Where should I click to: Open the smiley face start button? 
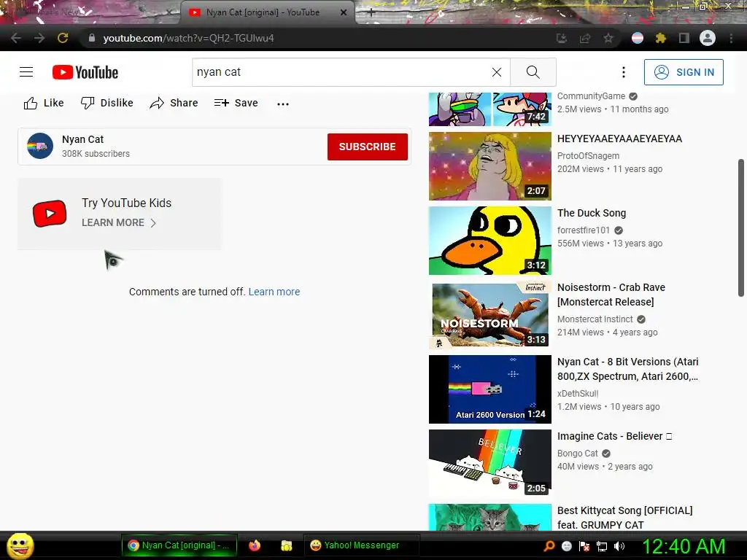pos(20,545)
